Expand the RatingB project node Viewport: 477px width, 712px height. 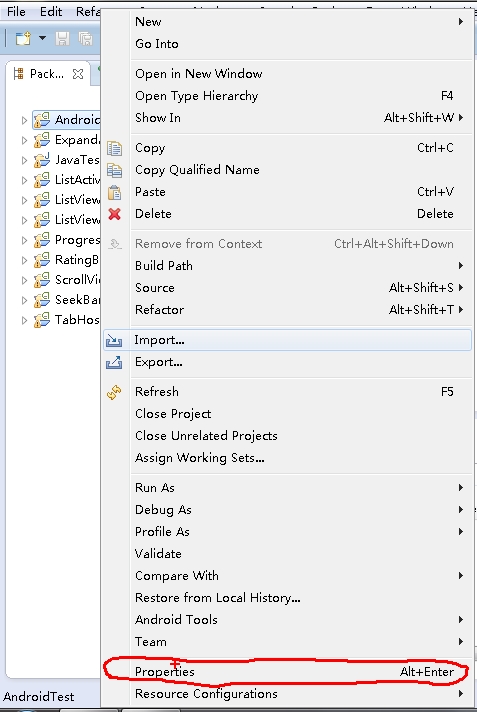[25, 260]
